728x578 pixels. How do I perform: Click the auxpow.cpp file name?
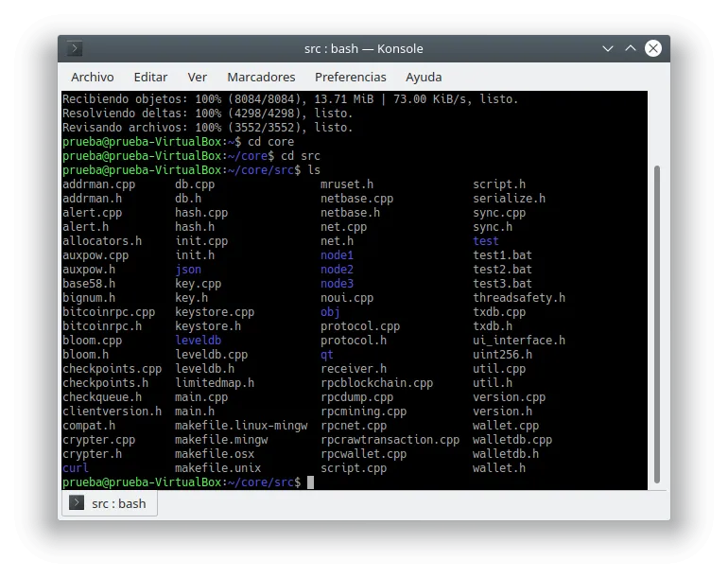pyautogui.click(x=95, y=255)
